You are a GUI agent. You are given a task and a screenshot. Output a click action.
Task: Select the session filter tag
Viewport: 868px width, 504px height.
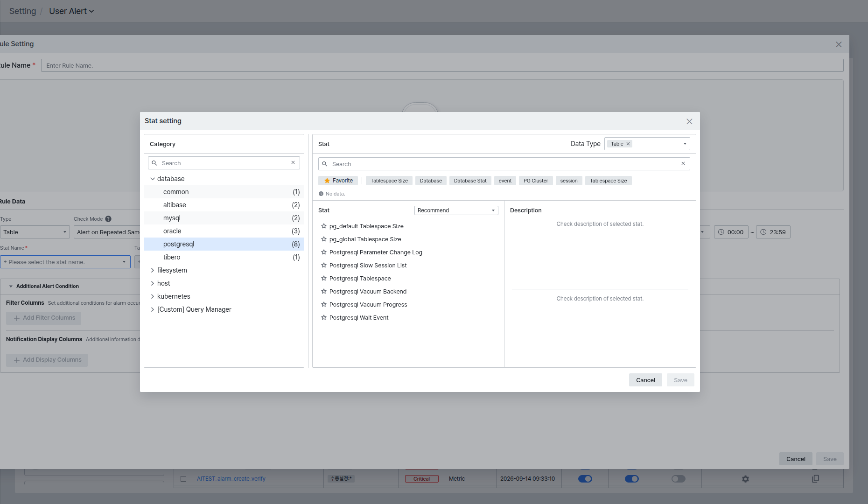click(569, 181)
